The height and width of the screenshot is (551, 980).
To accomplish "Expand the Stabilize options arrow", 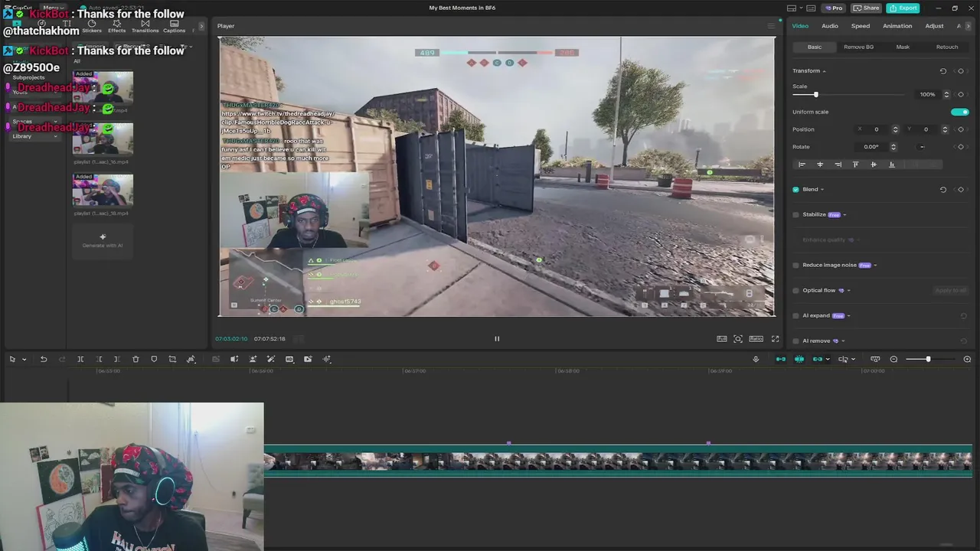I will [x=844, y=215].
